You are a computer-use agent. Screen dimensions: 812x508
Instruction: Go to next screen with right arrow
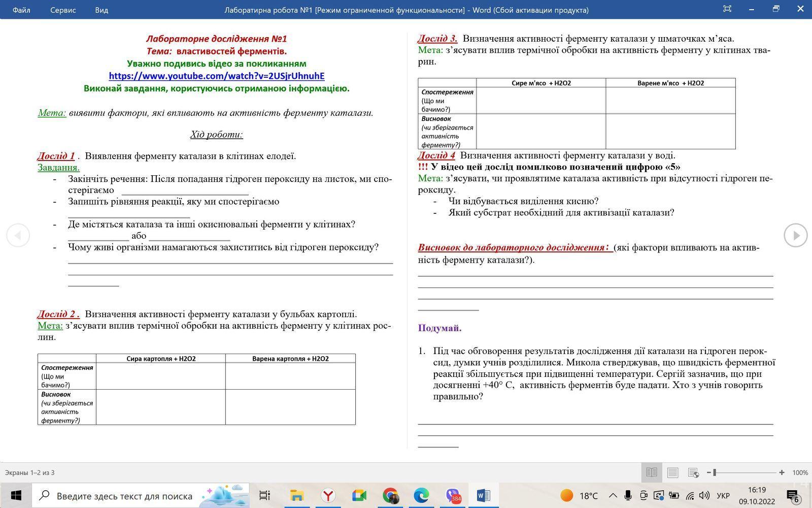click(795, 235)
